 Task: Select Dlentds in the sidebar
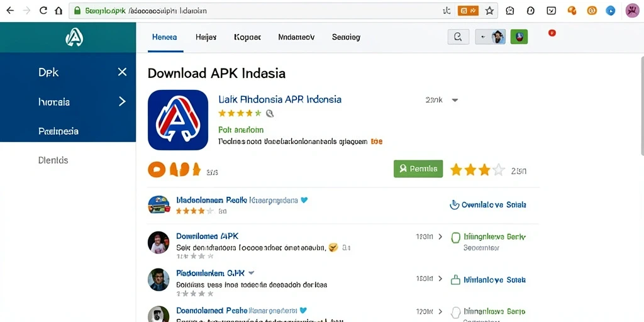click(53, 160)
